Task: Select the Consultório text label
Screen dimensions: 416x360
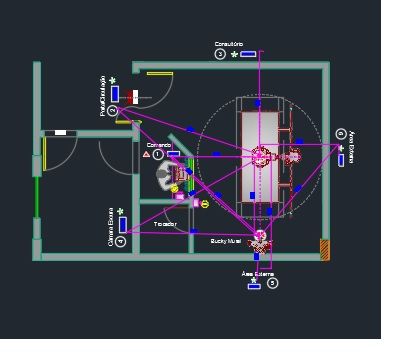Action: 229,44
